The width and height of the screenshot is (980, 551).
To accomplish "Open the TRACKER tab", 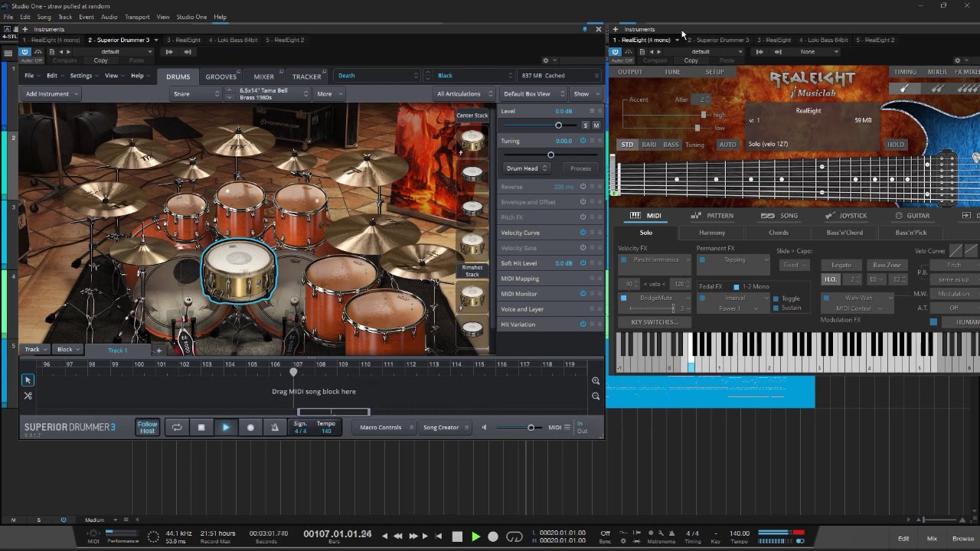I will [306, 77].
